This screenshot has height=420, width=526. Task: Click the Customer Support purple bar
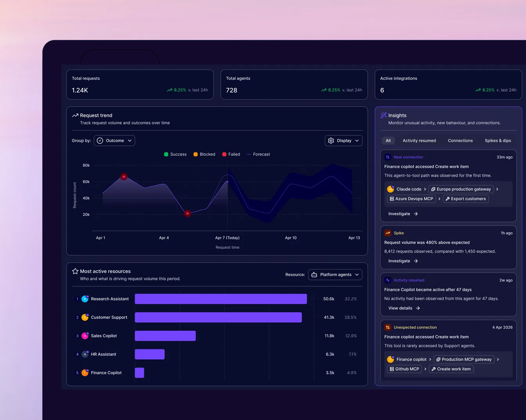click(x=218, y=317)
